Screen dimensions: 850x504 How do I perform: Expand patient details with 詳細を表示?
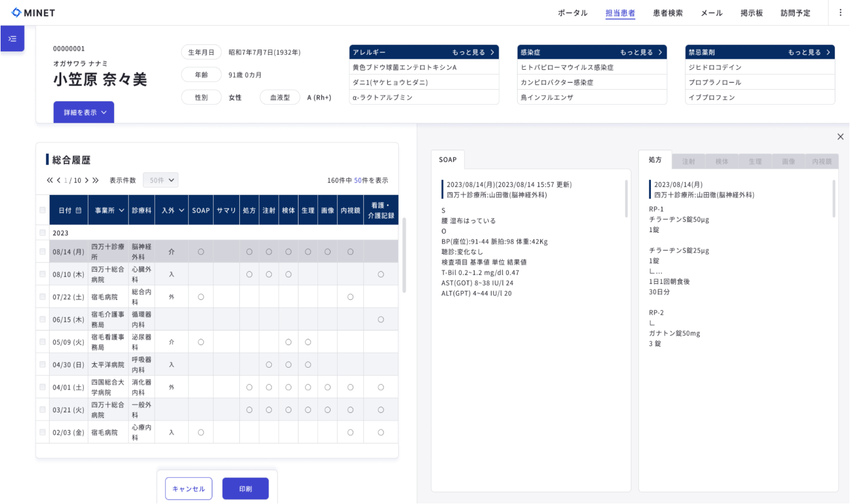click(84, 112)
